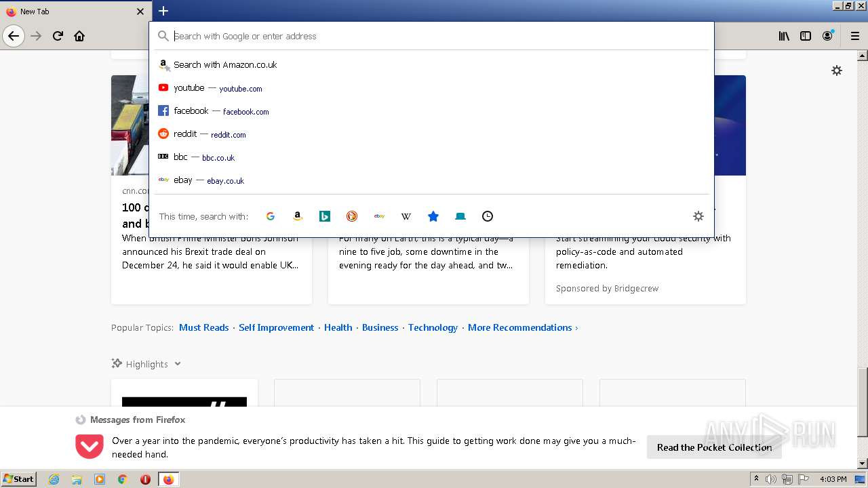Go to the Home page
This screenshot has width=868, height=488.
coord(79,36)
